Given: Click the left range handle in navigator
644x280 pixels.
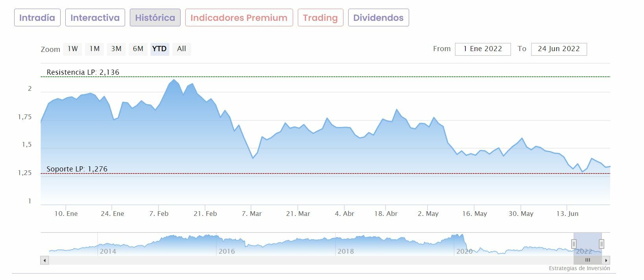Looking at the screenshot, I should (574, 244).
